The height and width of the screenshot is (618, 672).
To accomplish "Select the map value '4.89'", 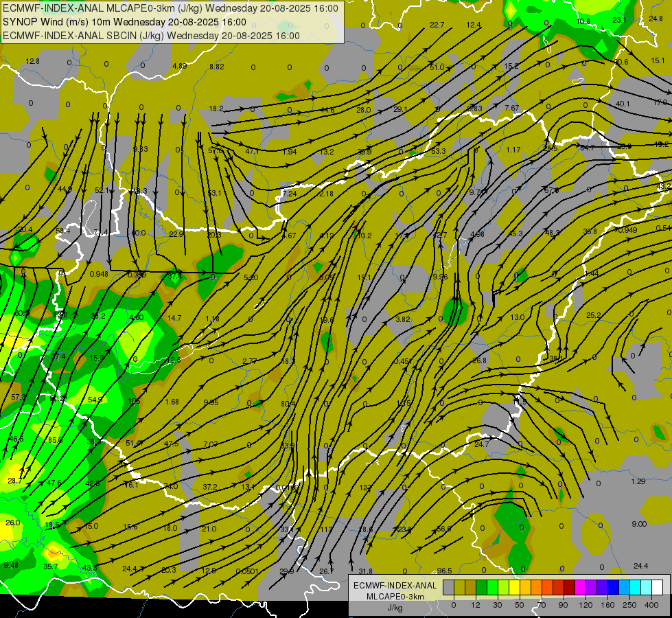I will [180, 66].
